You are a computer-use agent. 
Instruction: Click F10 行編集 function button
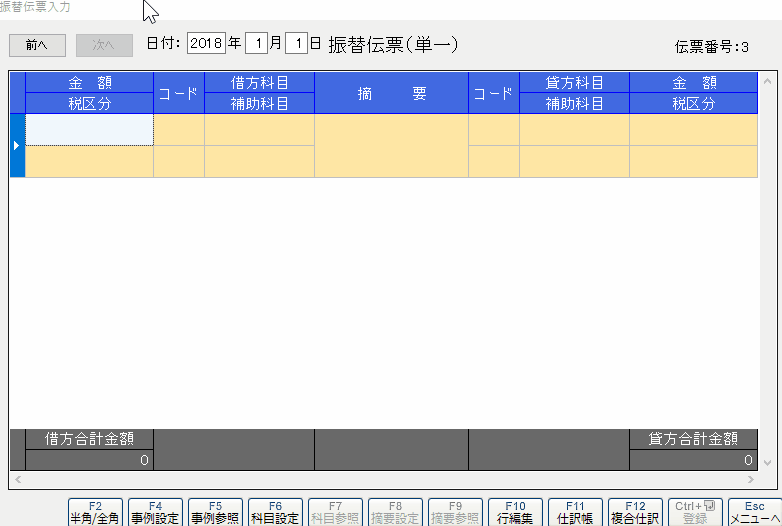(x=515, y=512)
